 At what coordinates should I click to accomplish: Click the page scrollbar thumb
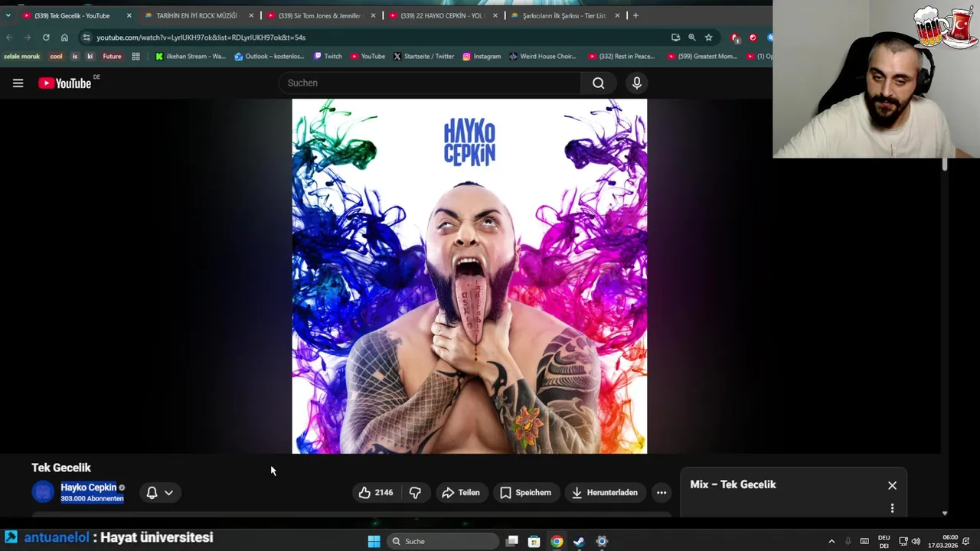coord(945,165)
